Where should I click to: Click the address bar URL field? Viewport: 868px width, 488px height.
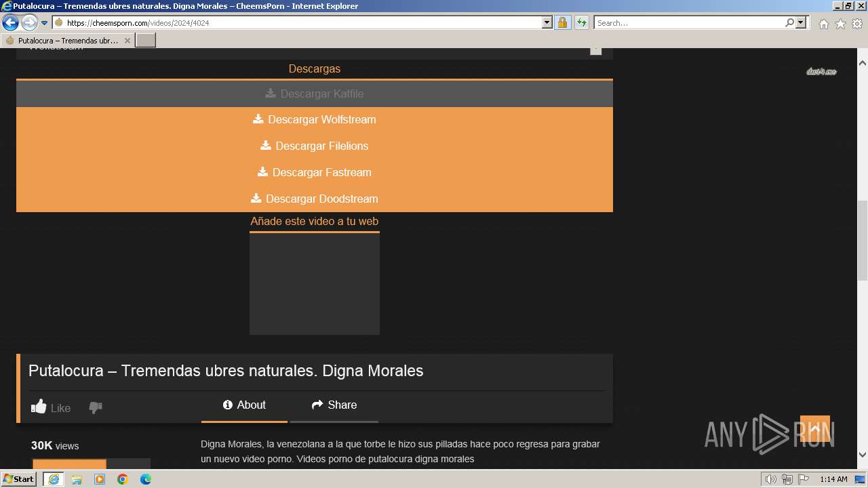(297, 22)
